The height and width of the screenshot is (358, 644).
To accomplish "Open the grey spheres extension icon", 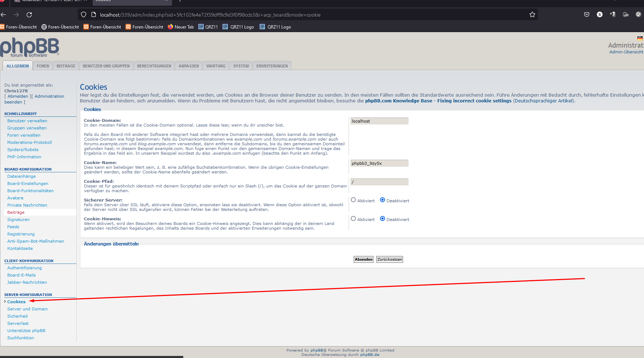I will [613, 15].
